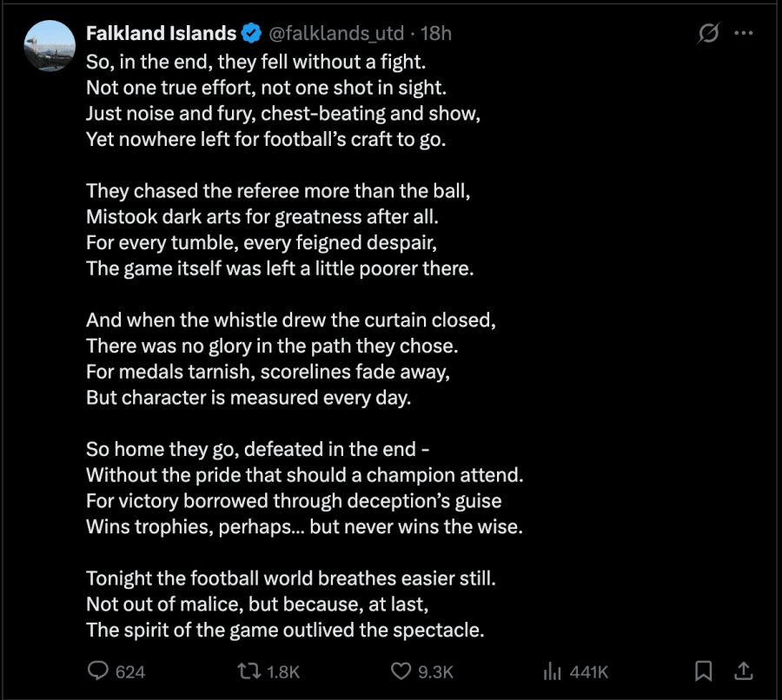Open the Falkland Islands profile avatar
Screen dimensions: 782x700
pyautogui.click(x=50, y=46)
